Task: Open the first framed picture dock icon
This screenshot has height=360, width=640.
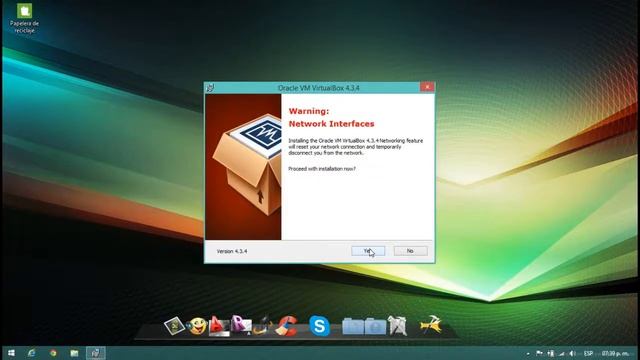Action: (175, 326)
